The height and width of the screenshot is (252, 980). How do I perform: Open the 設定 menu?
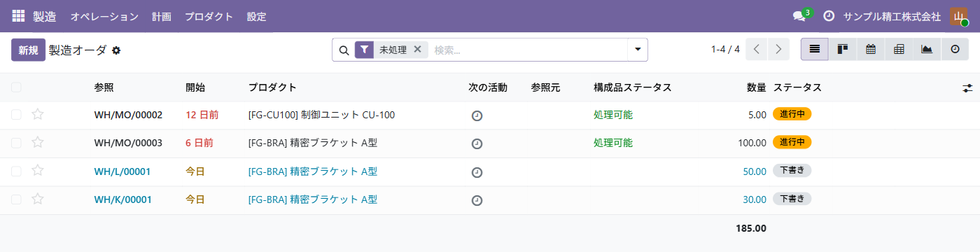(x=256, y=16)
